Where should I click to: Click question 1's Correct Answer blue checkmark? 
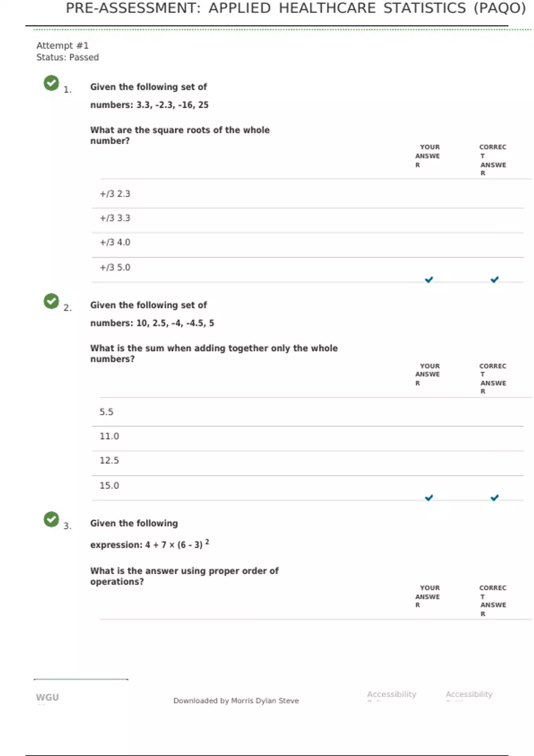494,280
